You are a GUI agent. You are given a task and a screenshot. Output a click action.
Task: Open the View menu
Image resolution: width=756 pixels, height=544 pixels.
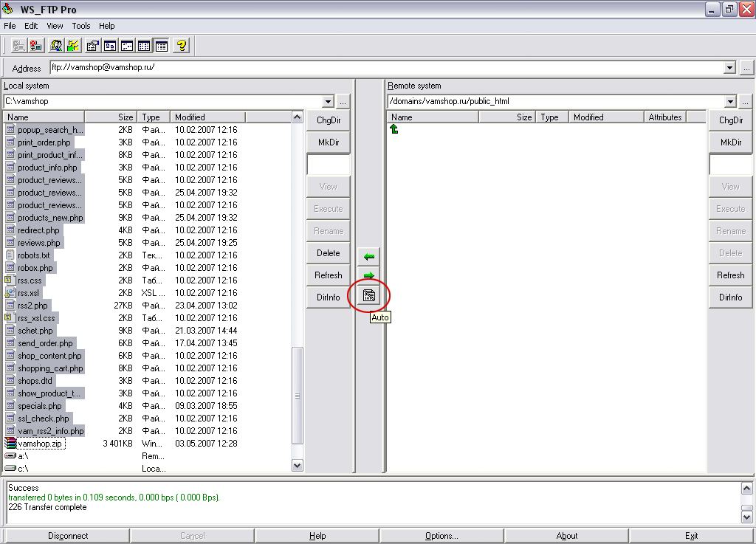55,26
